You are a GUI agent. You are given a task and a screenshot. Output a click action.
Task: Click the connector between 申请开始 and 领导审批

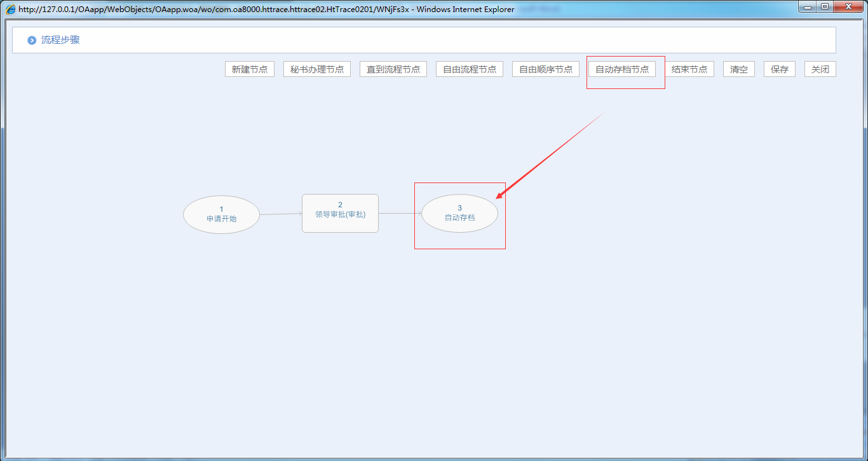(x=280, y=214)
